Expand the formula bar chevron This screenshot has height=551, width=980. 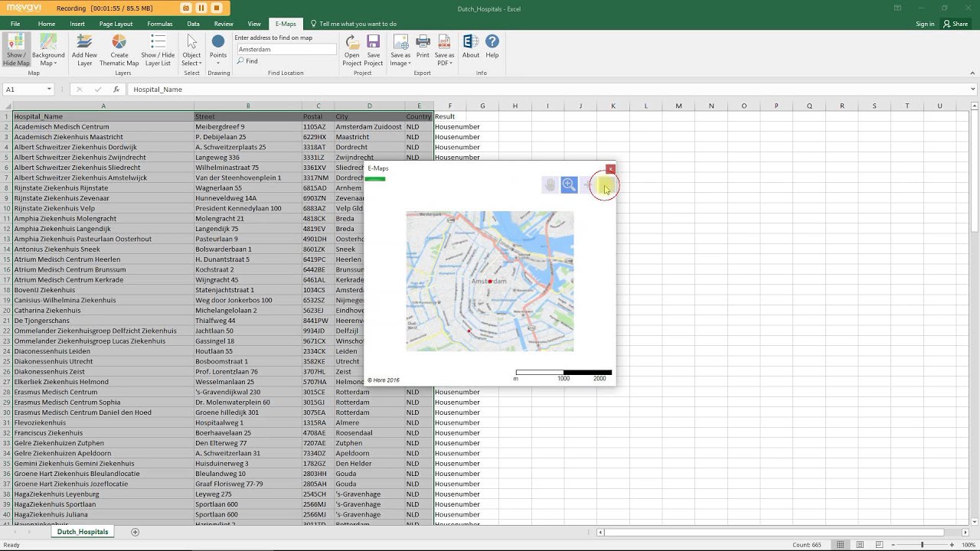(x=973, y=90)
